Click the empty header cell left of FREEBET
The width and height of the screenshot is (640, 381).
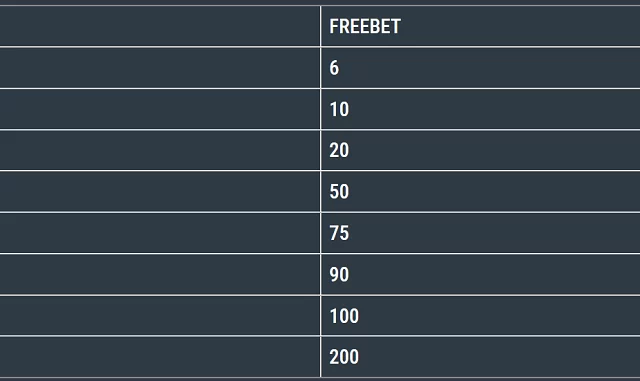pos(160,26)
